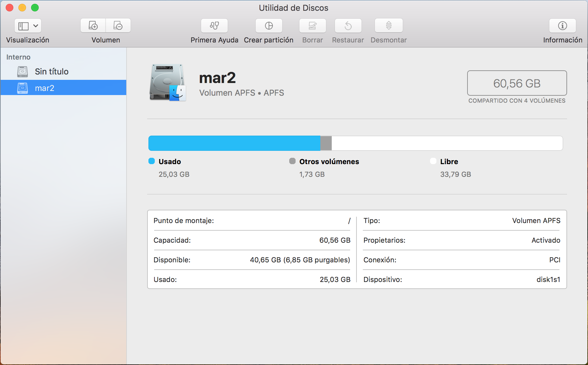Click the gray Otros volúmenes bar segment
The width and height of the screenshot is (588, 365).
click(326, 143)
